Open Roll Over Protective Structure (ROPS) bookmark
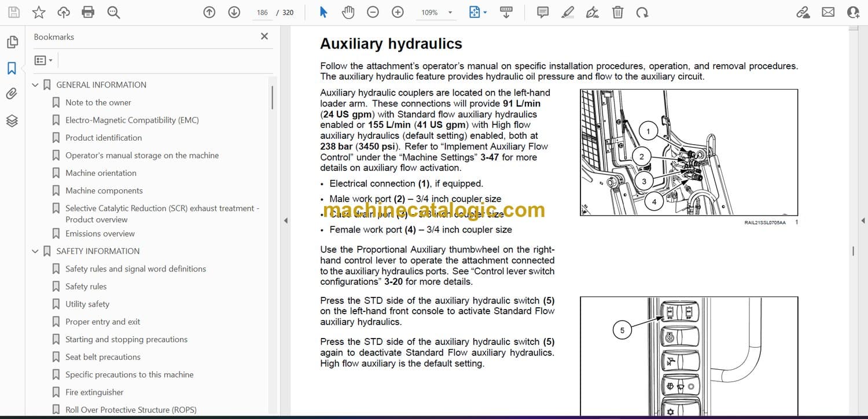This screenshot has width=868, height=419. (131, 410)
